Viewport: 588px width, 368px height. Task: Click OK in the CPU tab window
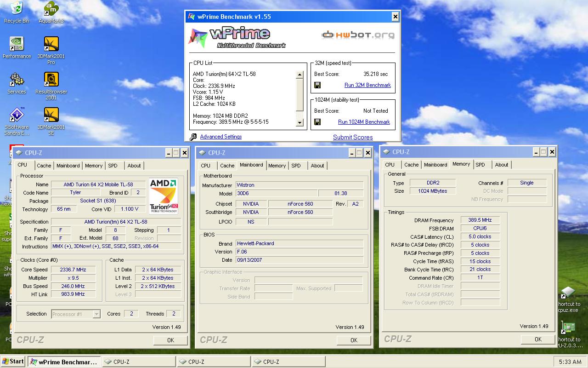tap(170, 340)
